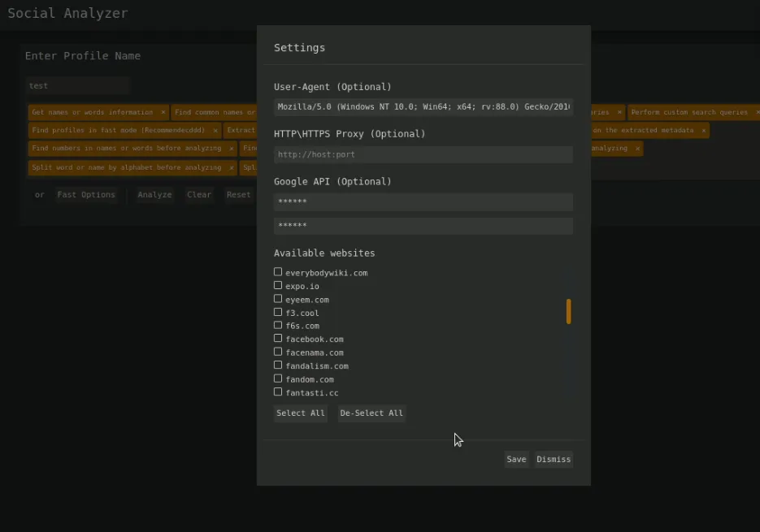
Task: Remove "Find profiles in fast mode" tag
Action: (x=215, y=131)
